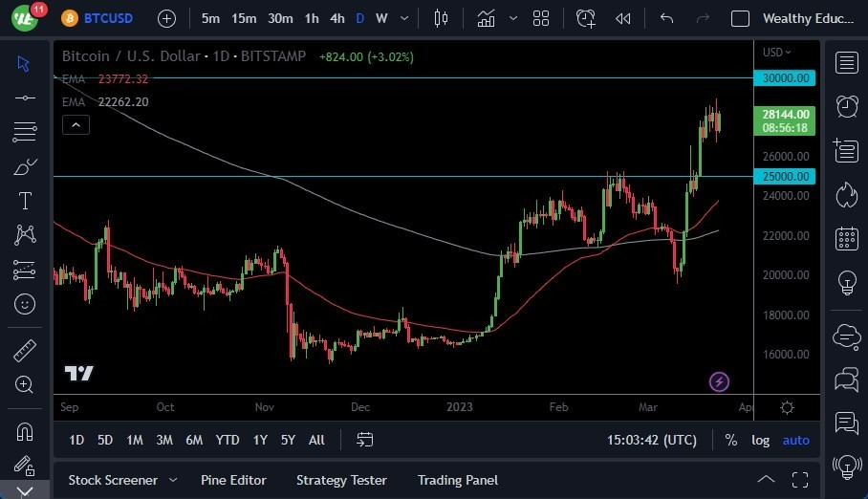
Task: Open the chart patterns tool
Action: pyautogui.click(x=25, y=235)
